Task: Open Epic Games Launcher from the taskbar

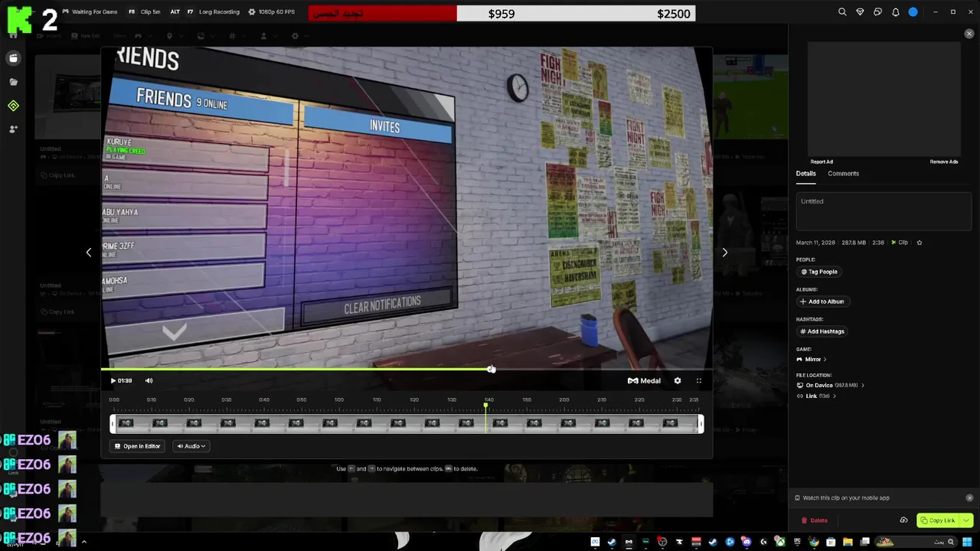Action: (x=797, y=542)
